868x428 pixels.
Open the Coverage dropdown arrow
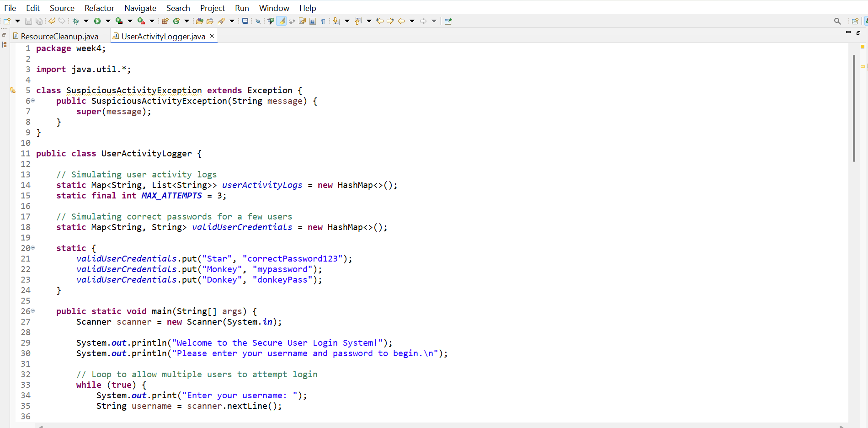coord(130,21)
